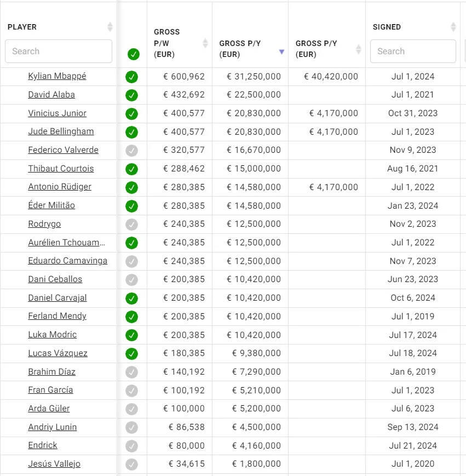The height and width of the screenshot is (476, 466).
Task: Toggle the green check filter in header
Action: pyautogui.click(x=133, y=54)
